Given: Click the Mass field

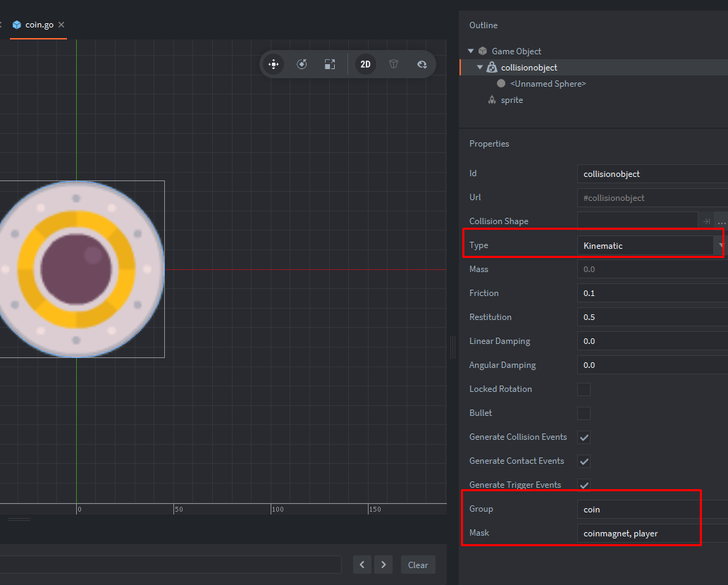Looking at the screenshot, I should [653, 269].
